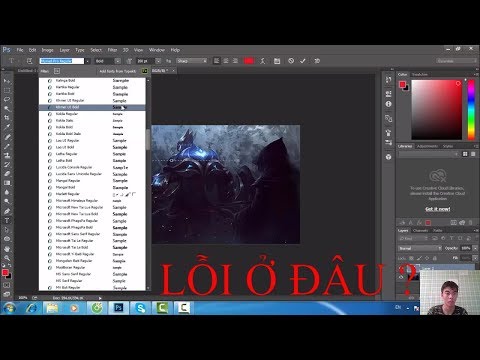The image size is (480, 360).
Task: Collapse the font family dropdown arrow
Action: point(87,61)
